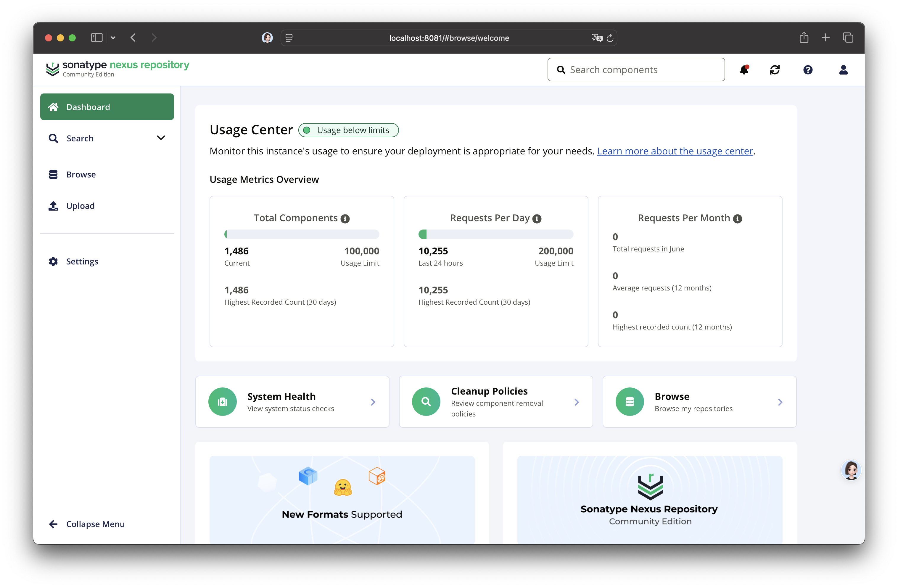Open the Browse my repositories card text
898x588 pixels.
click(693, 408)
